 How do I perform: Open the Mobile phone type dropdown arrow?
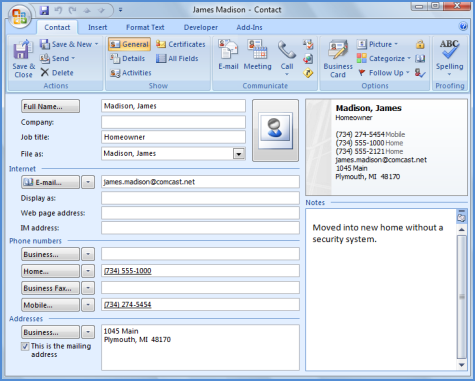(x=88, y=305)
